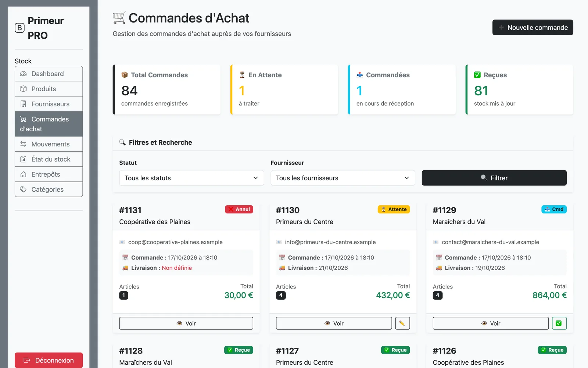Click the shopping cart icon in page title

coord(119,18)
